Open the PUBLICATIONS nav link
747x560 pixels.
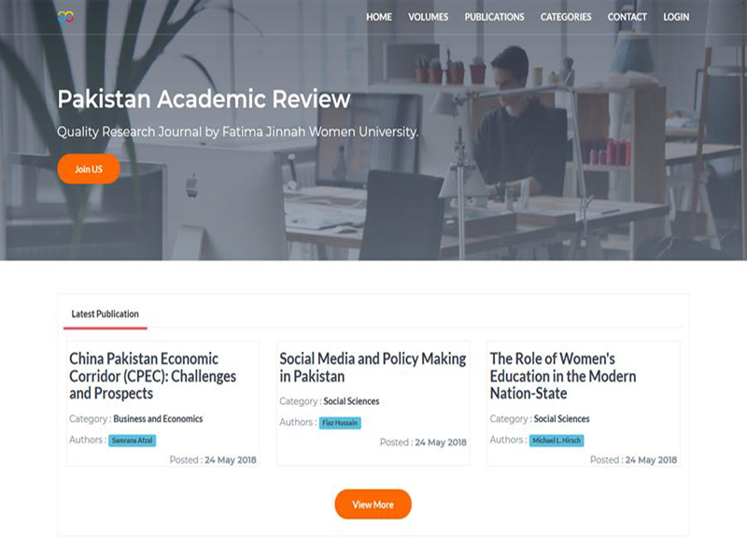[x=494, y=17]
